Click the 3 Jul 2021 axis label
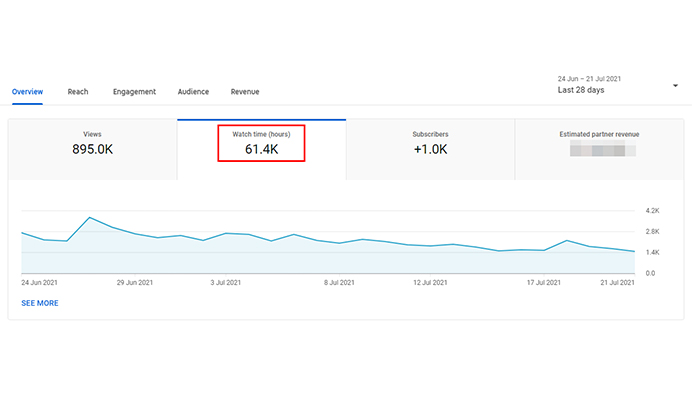The image size is (692, 399). click(226, 282)
